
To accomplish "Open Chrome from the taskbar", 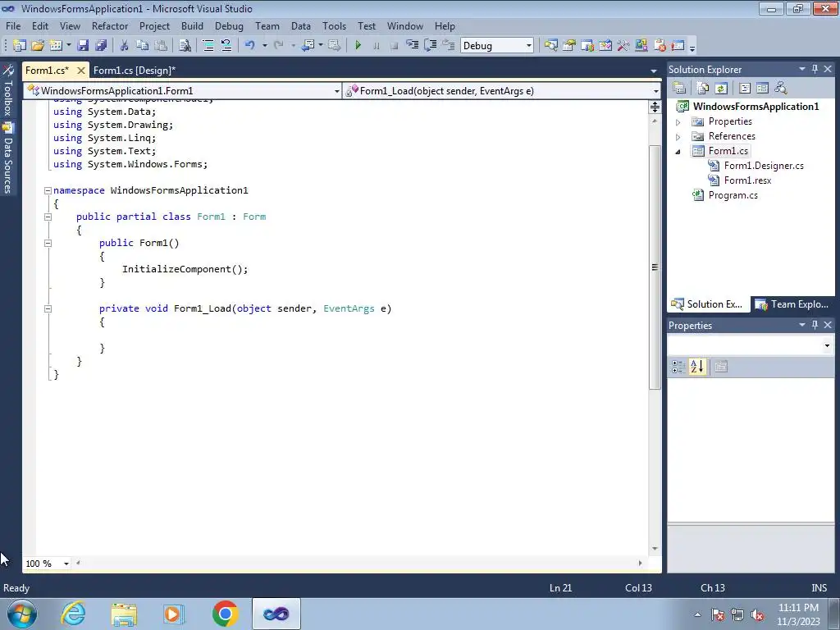I will click(x=225, y=614).
